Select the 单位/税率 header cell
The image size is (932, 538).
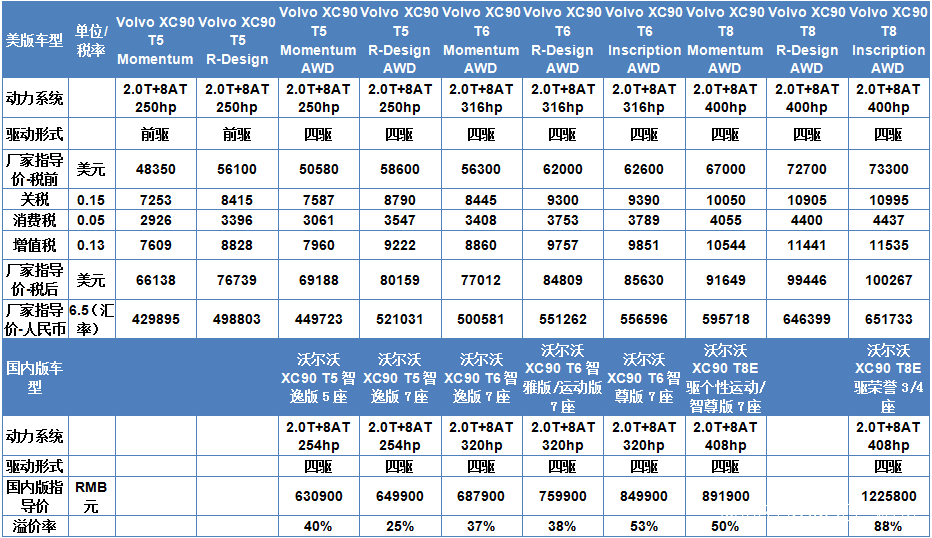click(x=92, y=40)
